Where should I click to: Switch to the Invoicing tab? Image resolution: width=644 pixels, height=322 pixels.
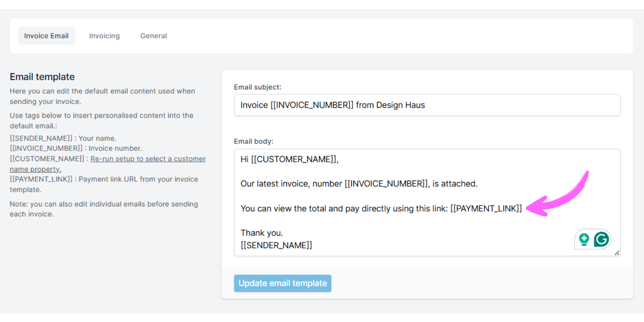(104, 36)
